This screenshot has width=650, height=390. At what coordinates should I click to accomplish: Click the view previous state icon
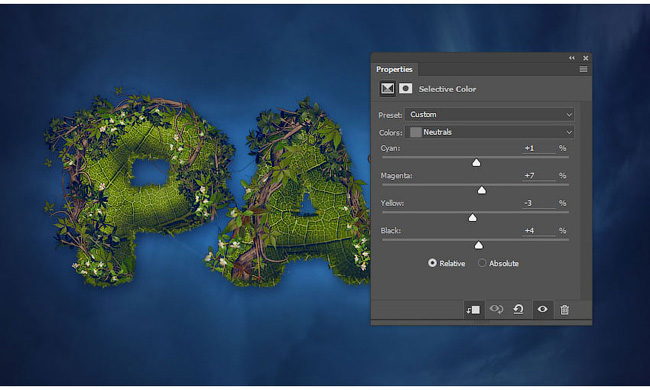(496, 309)
